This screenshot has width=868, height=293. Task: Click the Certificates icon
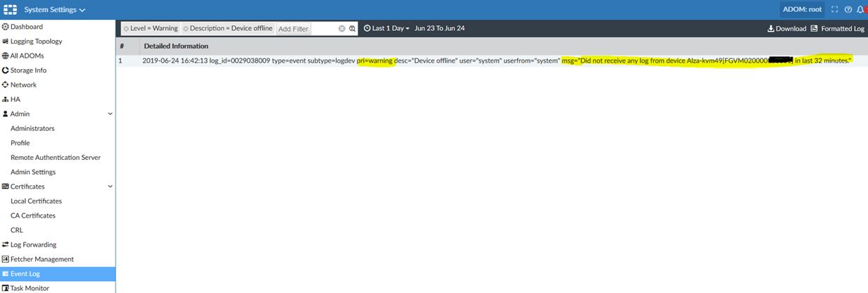pos(5,187)
